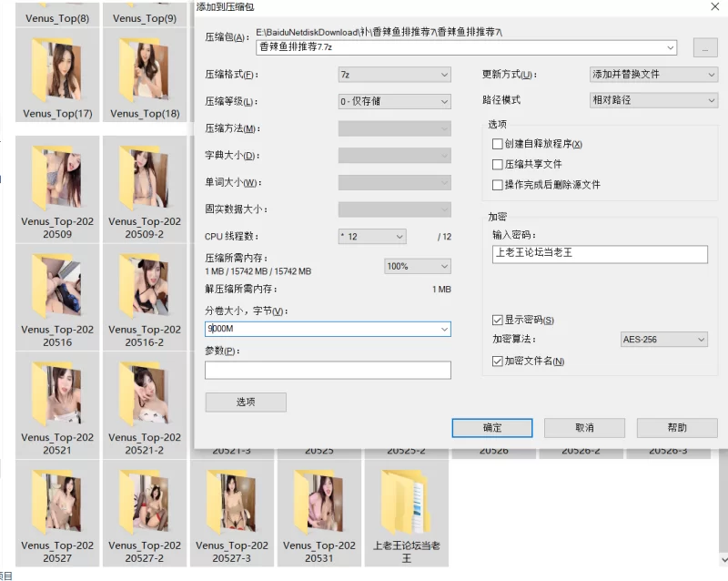Image resolution: width=728 pixels, height=581 pixels.
Task: Click the Venus_Top(9) folder label
Action: [145, 18]
